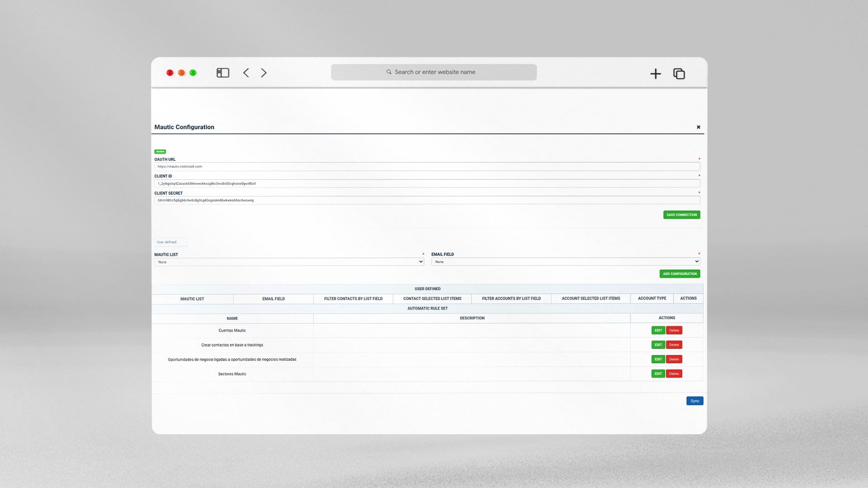Click the orange minimize dot
The width and height of the screenshot is (868, 488).
tap(181, 73)
